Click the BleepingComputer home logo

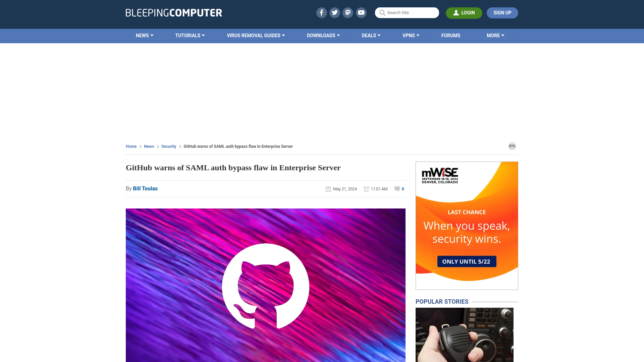point(174,12)
